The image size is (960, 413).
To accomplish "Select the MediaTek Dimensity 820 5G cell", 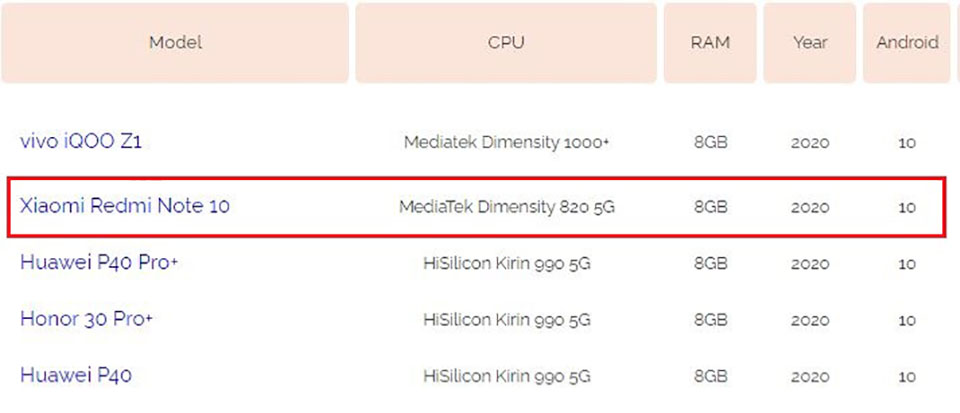I will tap(506, 207).
